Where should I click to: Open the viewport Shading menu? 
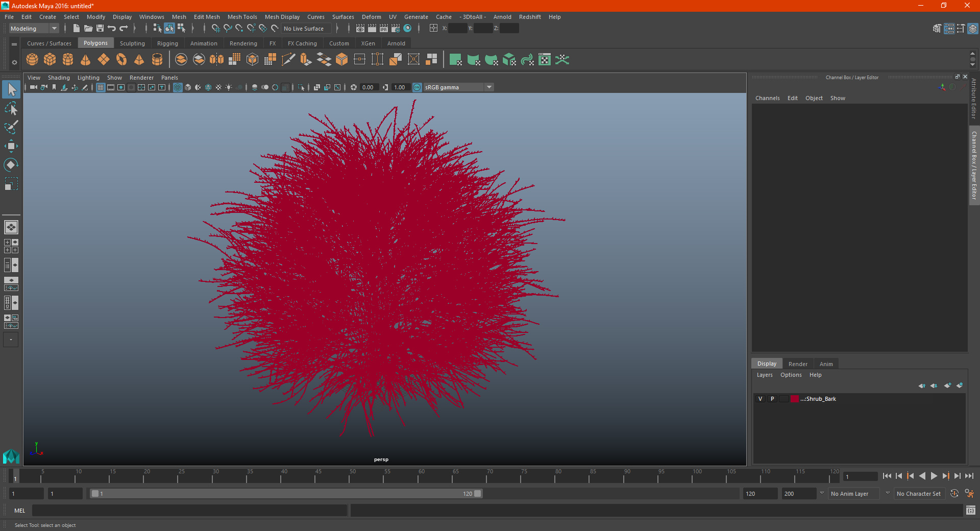pos(59,78)
